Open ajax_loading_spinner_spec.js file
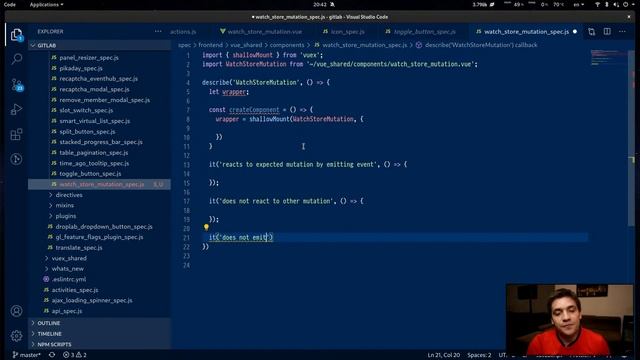Viewport: 640px width, 360px height. pos(92,300)
